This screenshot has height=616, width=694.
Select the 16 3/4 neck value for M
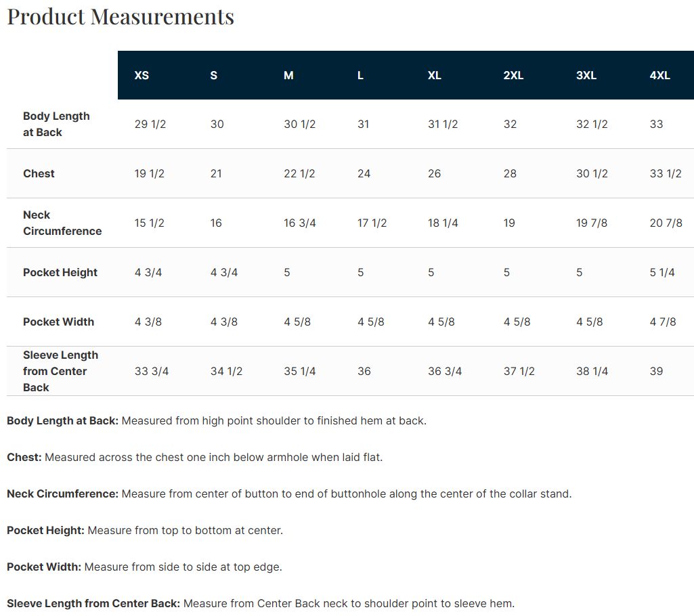pyautogui.click(x=300, y=223)
